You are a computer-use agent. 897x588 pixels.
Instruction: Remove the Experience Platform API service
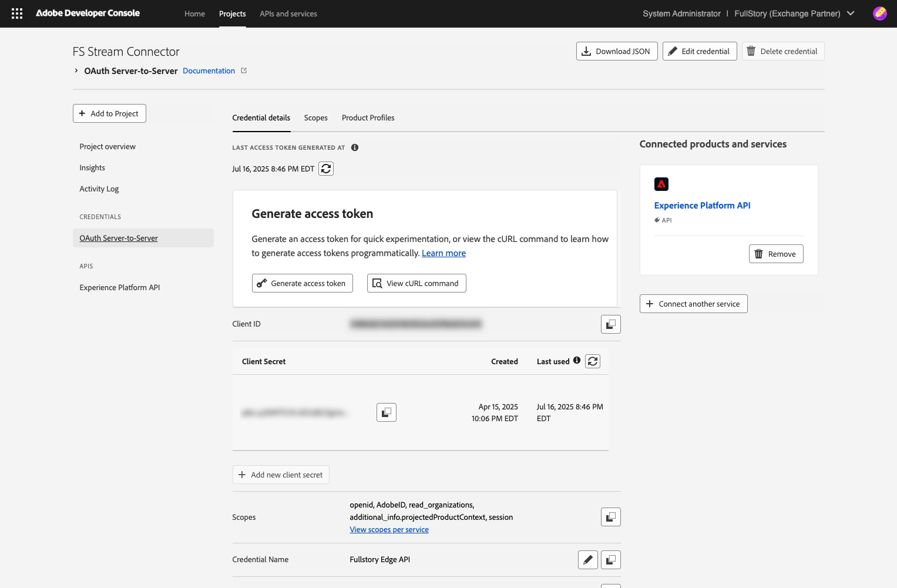click(776, 254)
